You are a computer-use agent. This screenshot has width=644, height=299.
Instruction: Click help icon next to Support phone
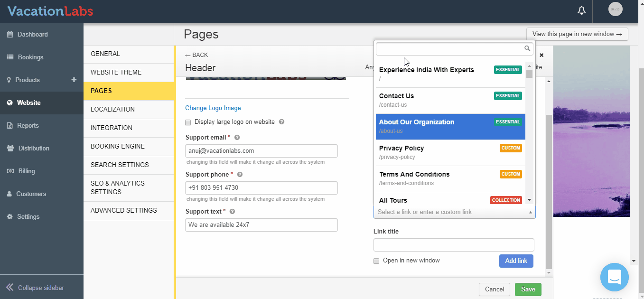click(240, 175)
